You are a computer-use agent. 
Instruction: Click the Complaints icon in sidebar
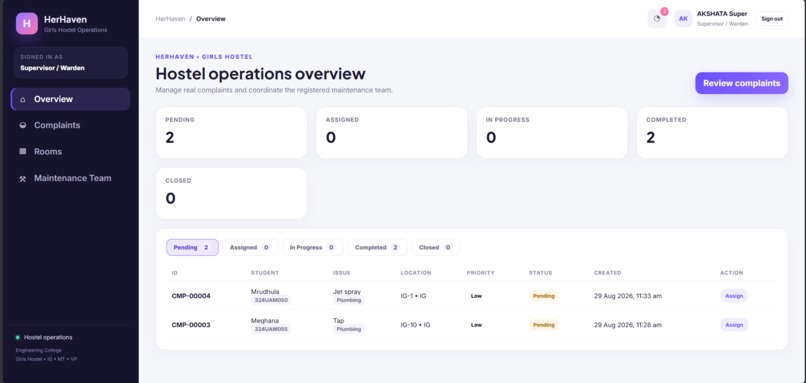coord(23,125)
